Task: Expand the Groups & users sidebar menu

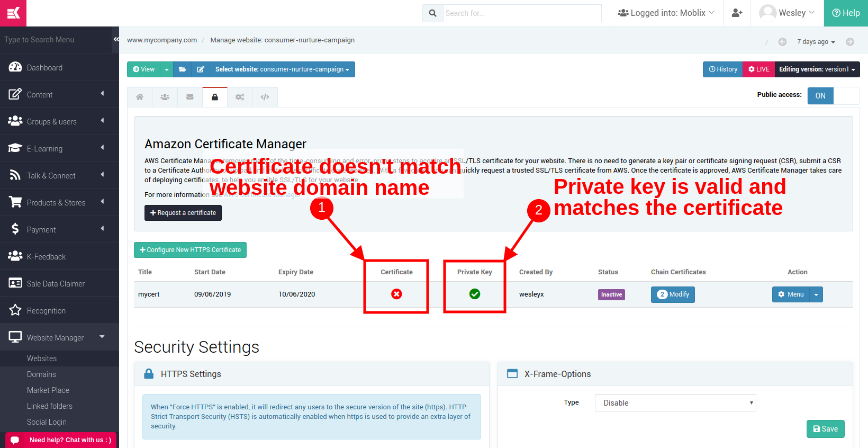Action: coord(59,121)
